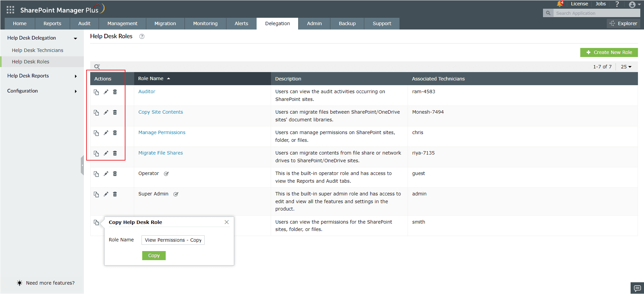Open the help question mark in header
The height and width of the screenshot is (294, 644).
tap(617, 4)
